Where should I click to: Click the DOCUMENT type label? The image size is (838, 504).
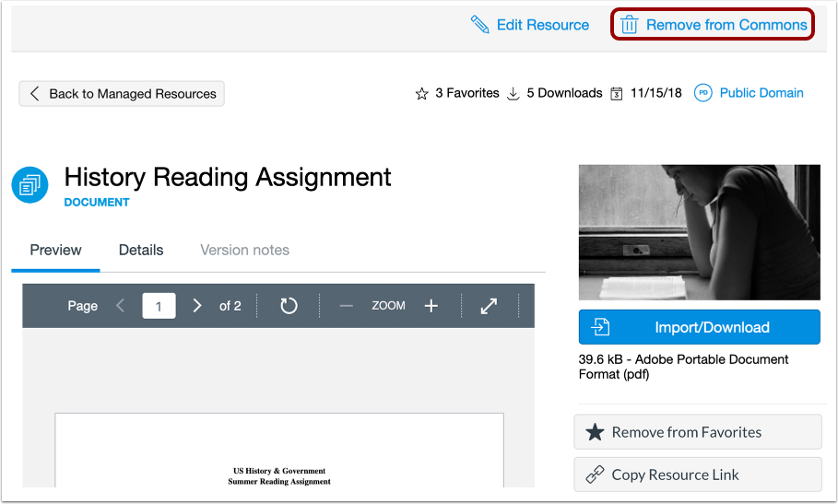pyautogui.click(x=97, y=203)
